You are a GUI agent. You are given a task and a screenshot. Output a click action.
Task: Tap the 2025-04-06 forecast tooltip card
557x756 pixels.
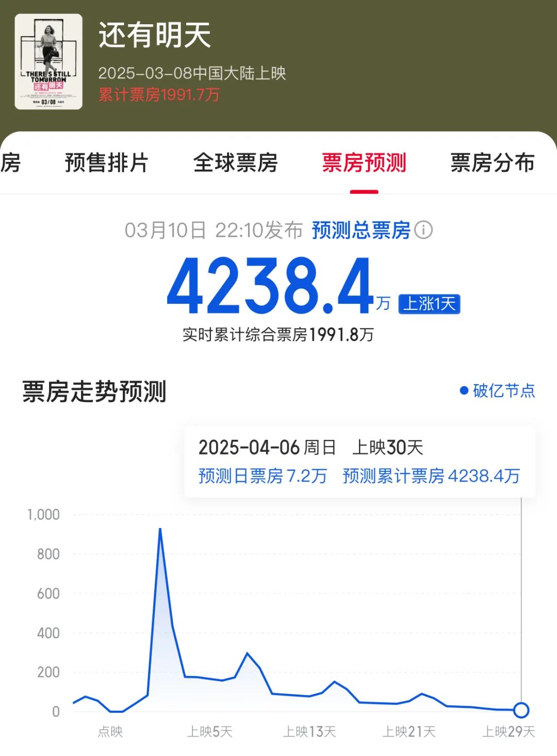(360, 462)
